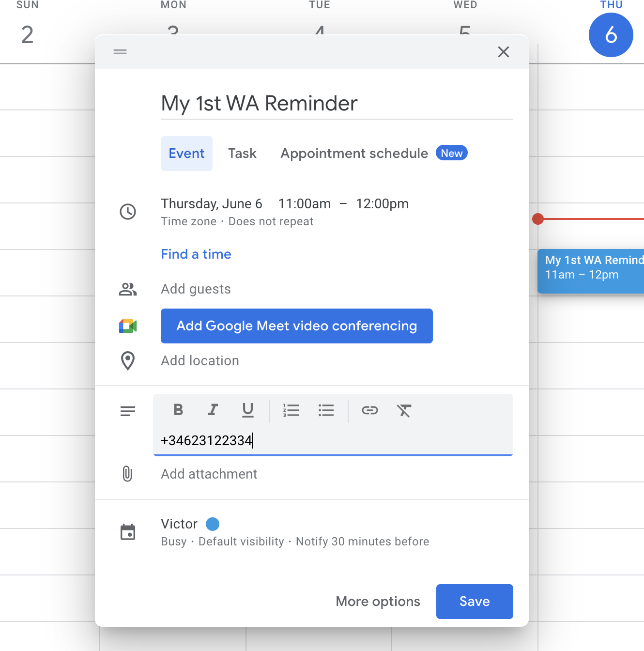The width and height of the screenshot is (644, 651).
Task: Select the Event tab
Action: [x=186, y=154]
